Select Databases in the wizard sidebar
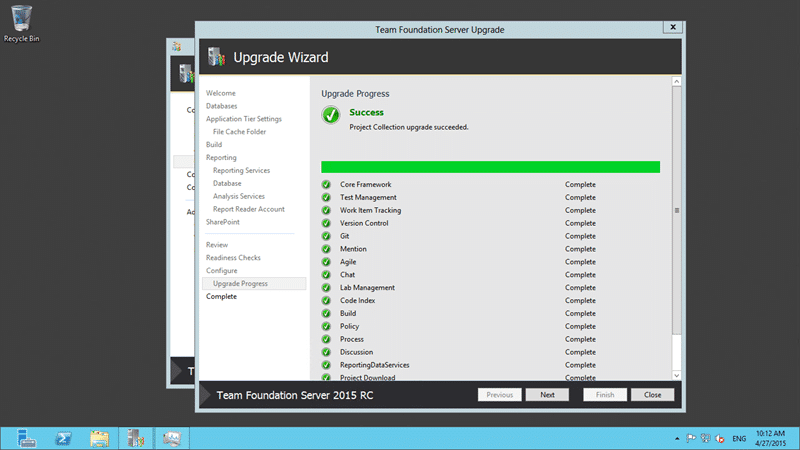This screenshot has height=450, width=800. [x=221, y=106]
